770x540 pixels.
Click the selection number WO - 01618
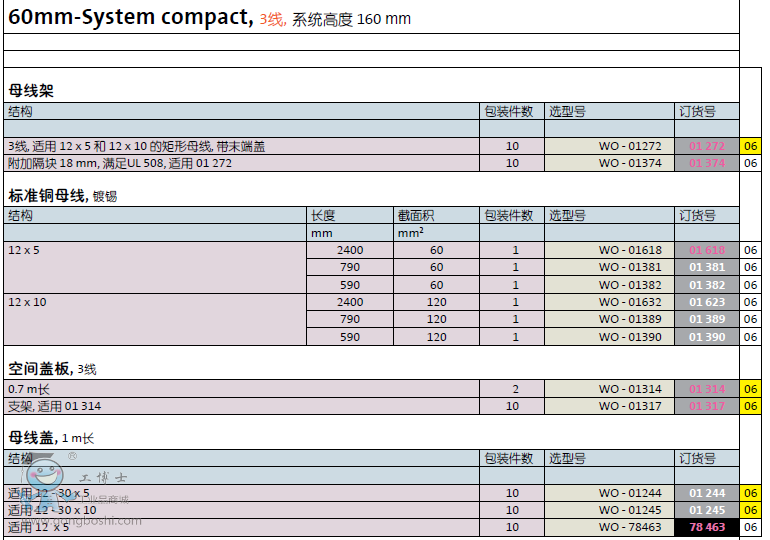pyautogui.click(x=630, y=250)
